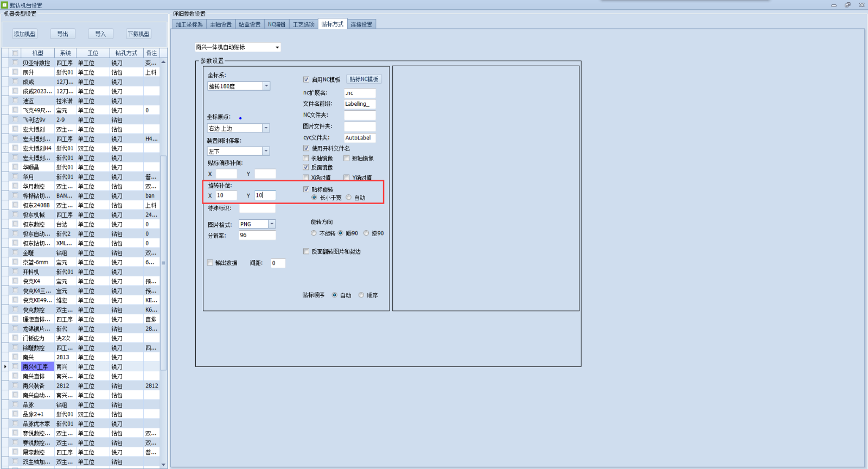The width and height of the screenshot is (868, 469).
Task: Click the 分辨率 field showing 96
Action: click(x=257, y=235)
